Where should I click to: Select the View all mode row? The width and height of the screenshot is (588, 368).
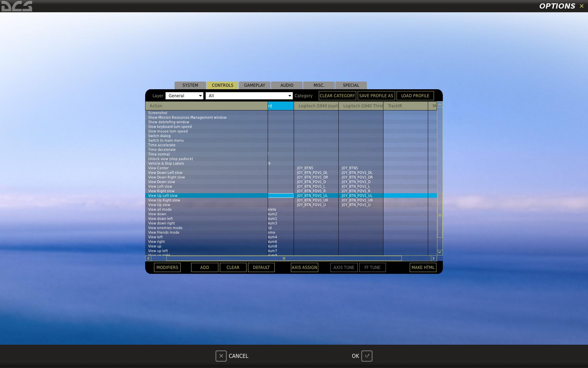pyautogui.click(x=206, y=209)
